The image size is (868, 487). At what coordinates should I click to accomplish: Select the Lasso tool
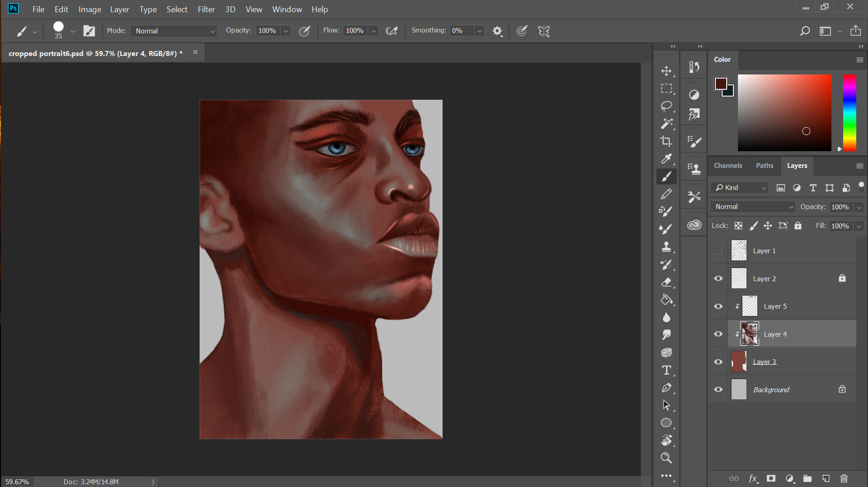point(666,106)
